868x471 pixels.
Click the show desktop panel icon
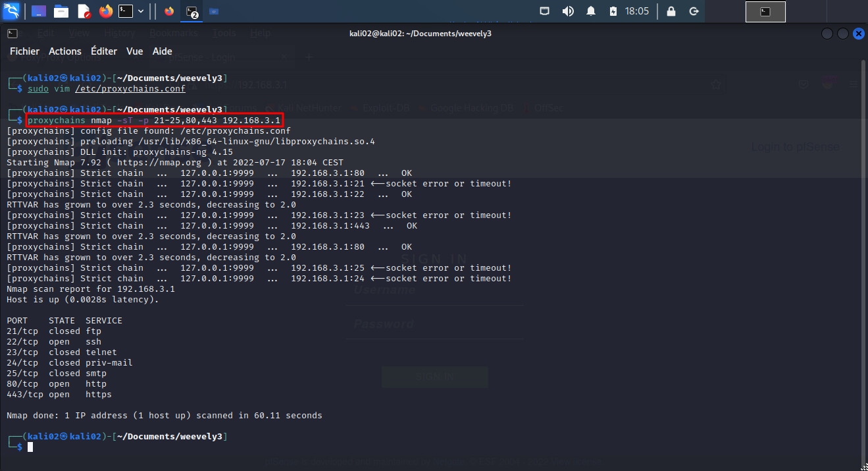pyautogui.click(x=39, y=11)
